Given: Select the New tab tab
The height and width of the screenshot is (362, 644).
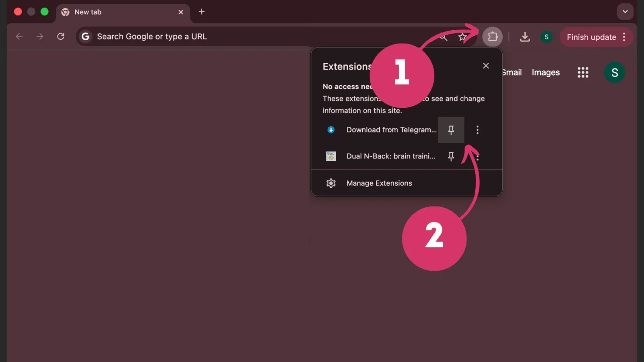Looking at the screenshot, I should (123, 12).
